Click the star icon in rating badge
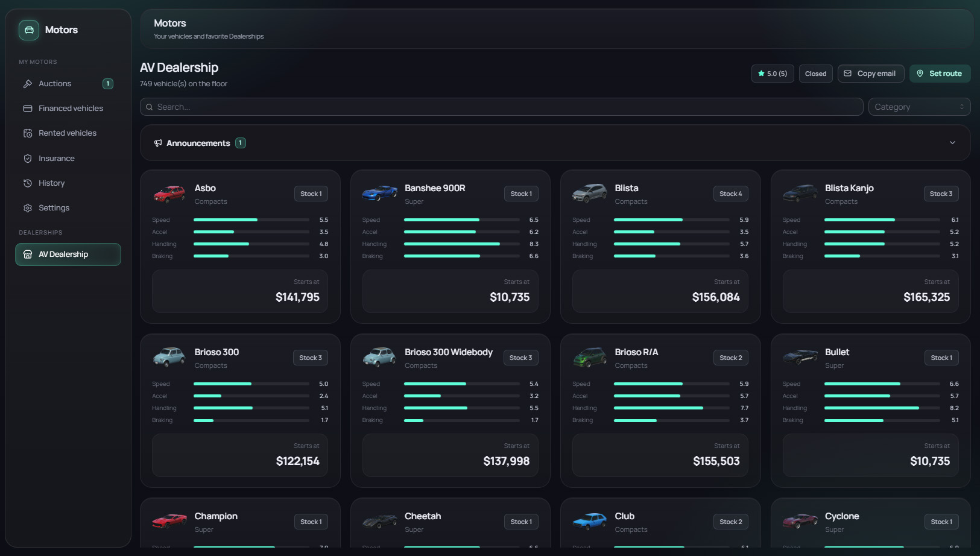The width and height of the screenshot is (980, 556). click(761, 74)
